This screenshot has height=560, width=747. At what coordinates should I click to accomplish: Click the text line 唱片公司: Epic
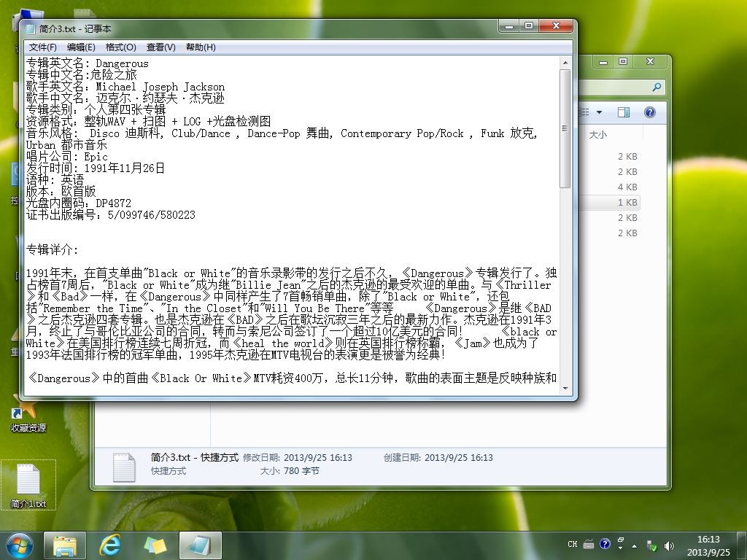66,157
